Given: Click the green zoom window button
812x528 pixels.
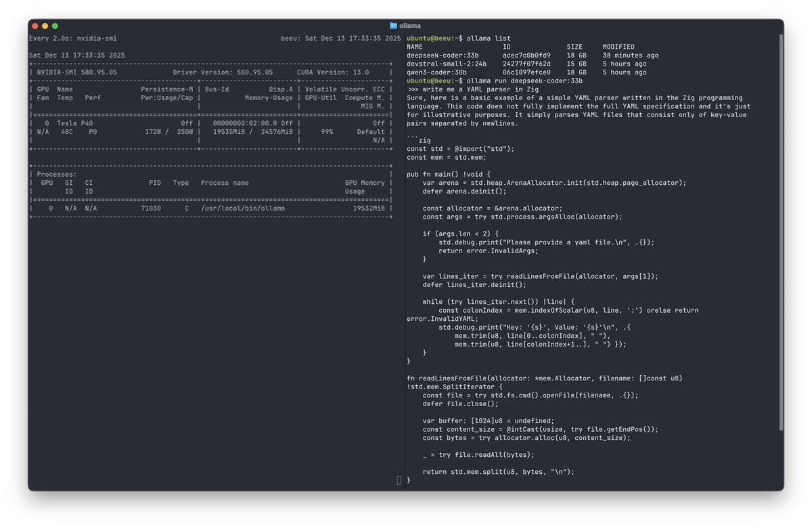Looking at the screenshot, I should 55,26.
